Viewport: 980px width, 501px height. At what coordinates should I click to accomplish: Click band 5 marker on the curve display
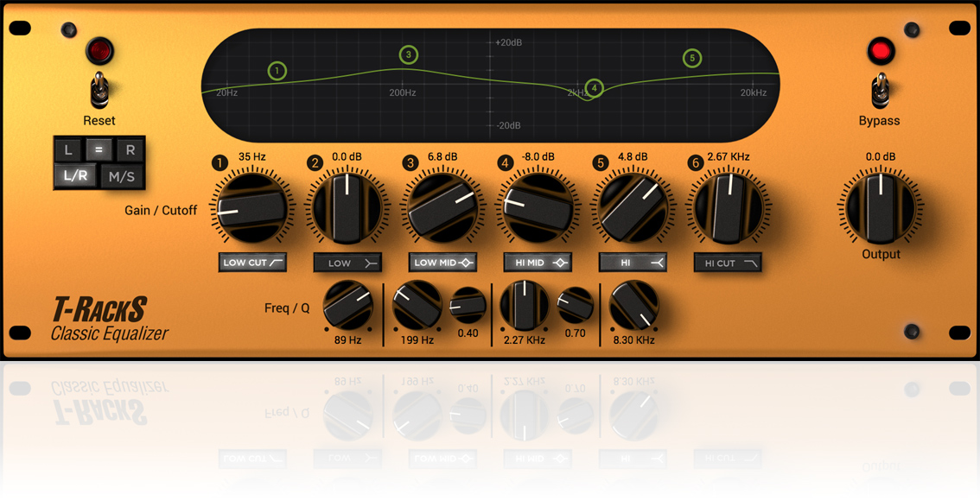pyautogui.click(x=690, y=58)
